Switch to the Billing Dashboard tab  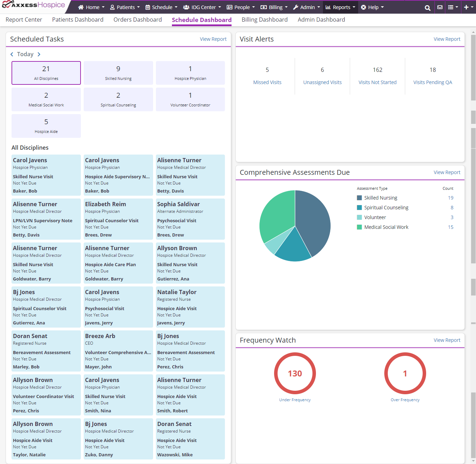coord(264,20)
